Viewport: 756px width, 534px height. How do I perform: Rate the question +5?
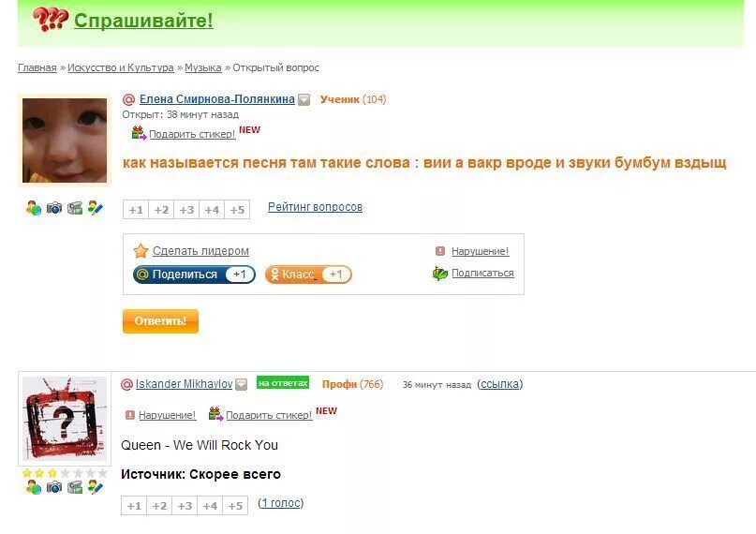point(237,210)
